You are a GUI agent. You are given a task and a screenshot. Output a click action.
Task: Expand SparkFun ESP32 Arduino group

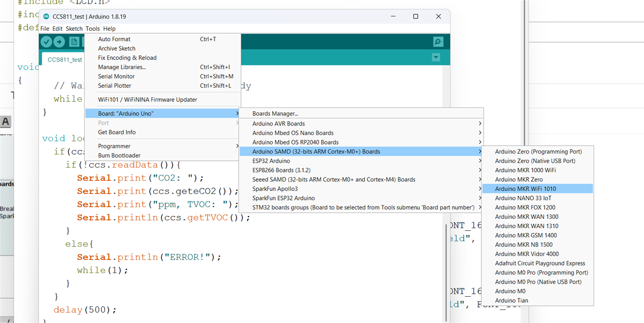[x=361, y=198]
